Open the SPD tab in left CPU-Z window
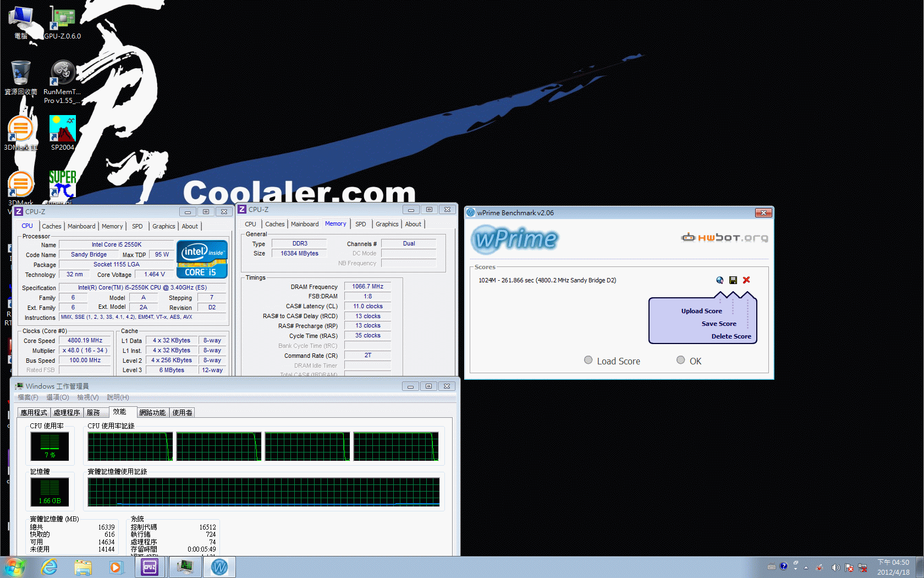This screenshot has height=578, width=924. coord(137,226)
